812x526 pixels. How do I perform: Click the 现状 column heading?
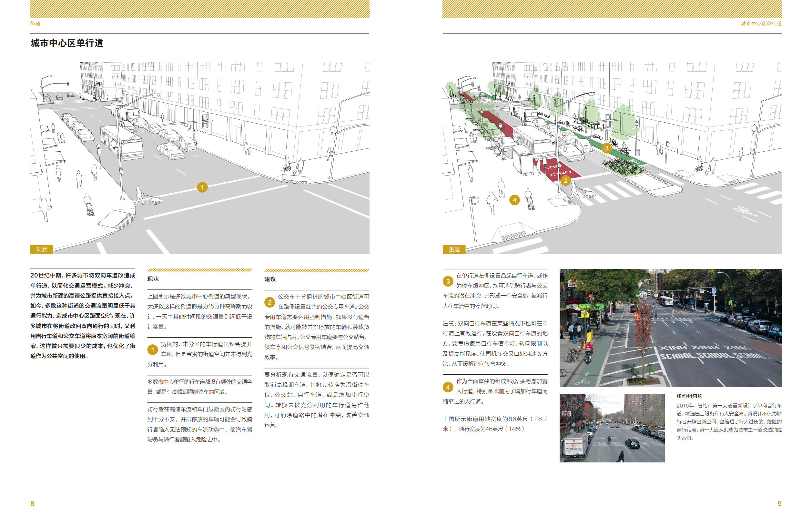(153, 279)
